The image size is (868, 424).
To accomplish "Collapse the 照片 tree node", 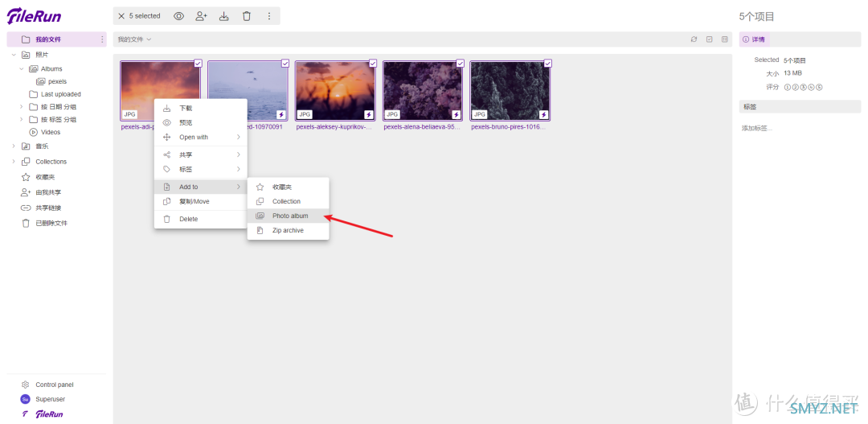I will click(x=14, y=55).
